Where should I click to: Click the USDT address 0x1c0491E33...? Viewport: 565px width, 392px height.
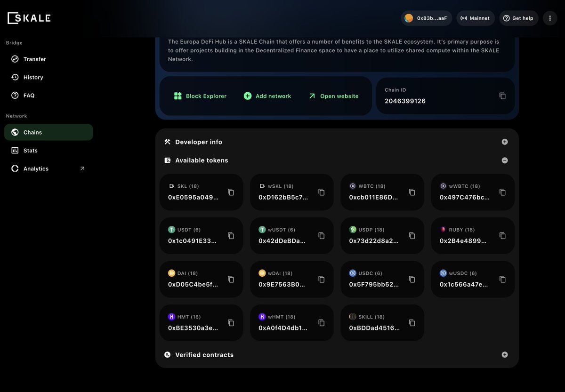(x=193, y=241)
